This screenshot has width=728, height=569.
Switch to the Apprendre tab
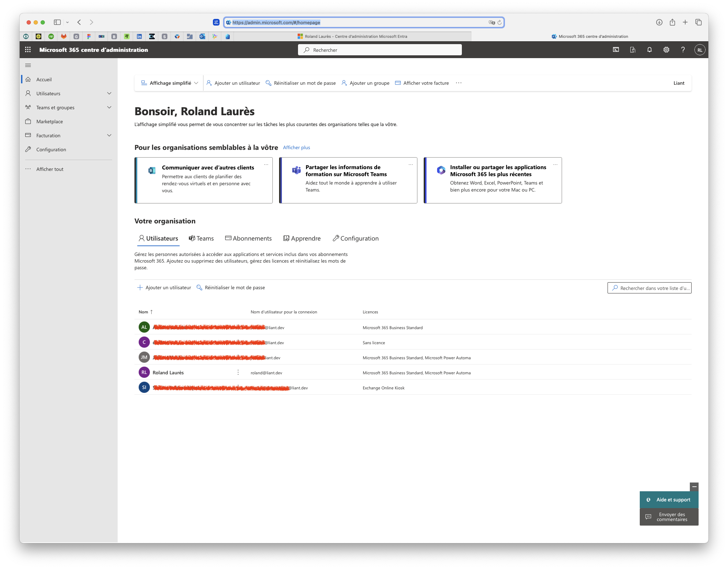pos(302,238)
